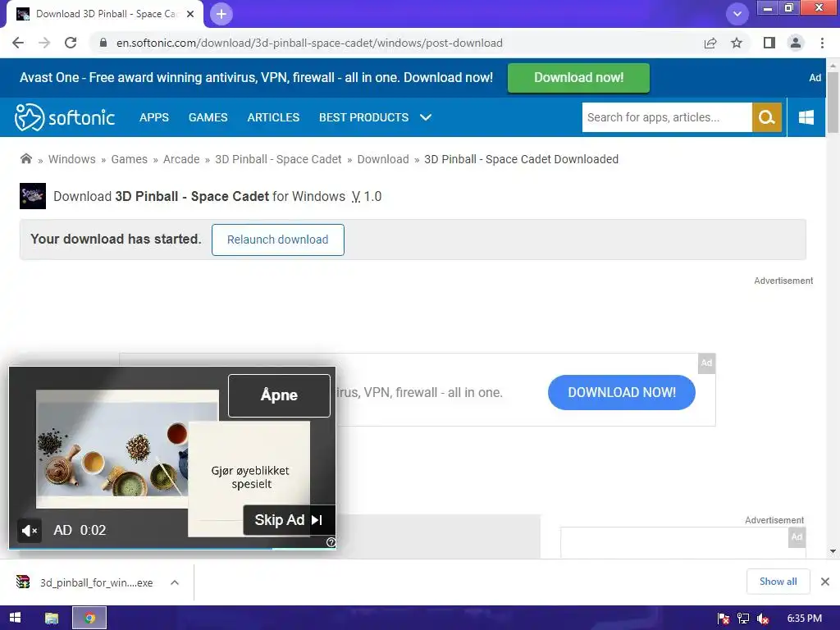Skip the video ad
The image size is (840, 630).
pyautogui.click(x=289, y=519)
